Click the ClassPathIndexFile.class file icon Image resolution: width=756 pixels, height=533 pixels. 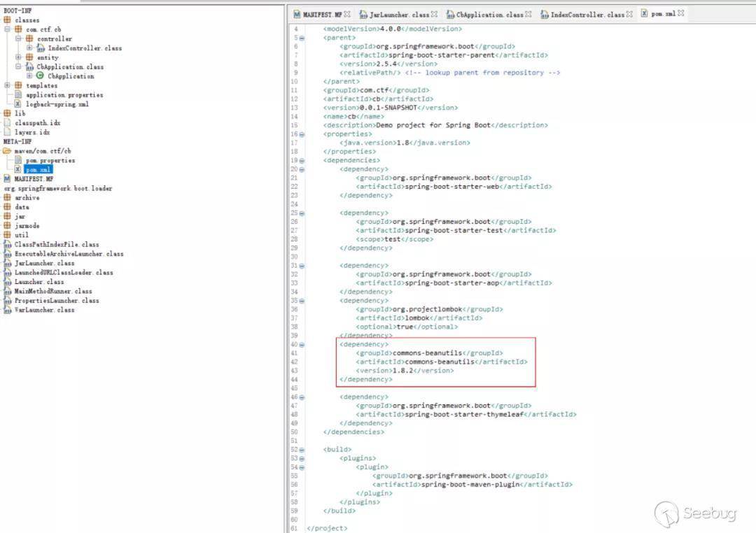[7, 244]
